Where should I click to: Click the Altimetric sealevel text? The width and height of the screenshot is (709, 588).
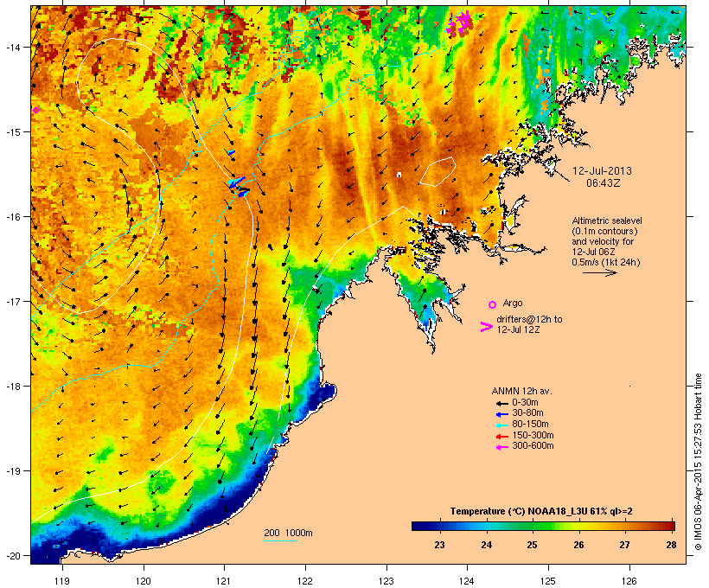[x=607, y=220]
